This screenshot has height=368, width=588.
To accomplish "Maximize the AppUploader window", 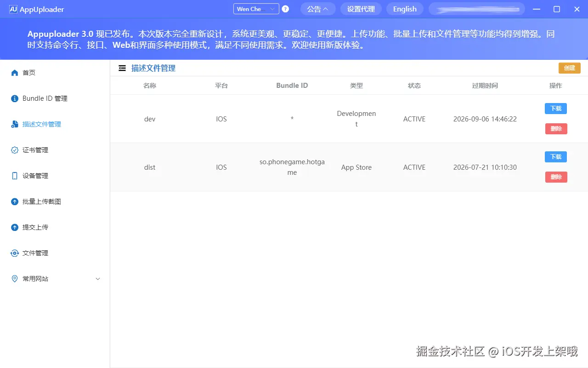I will point(557,9).
